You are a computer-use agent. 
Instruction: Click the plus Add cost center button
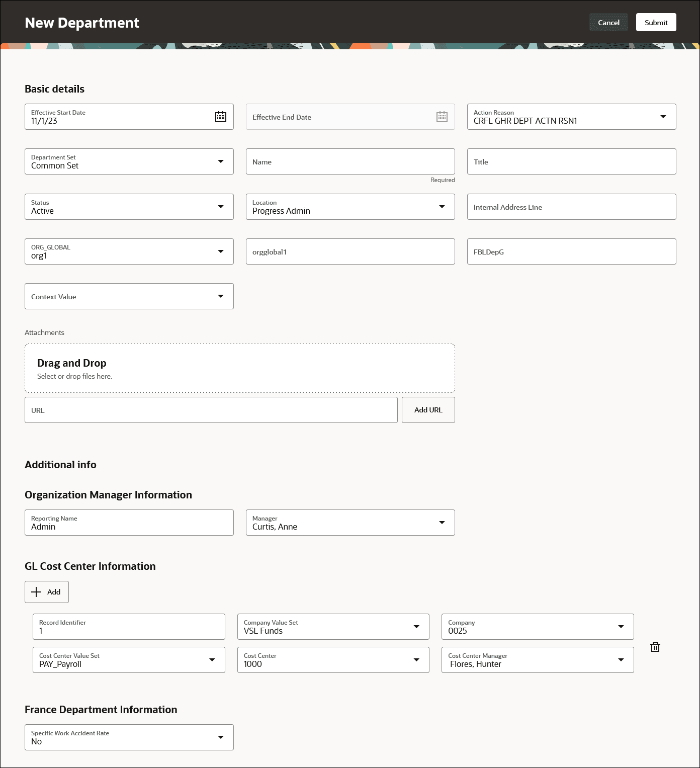click(x=47, y=592)
